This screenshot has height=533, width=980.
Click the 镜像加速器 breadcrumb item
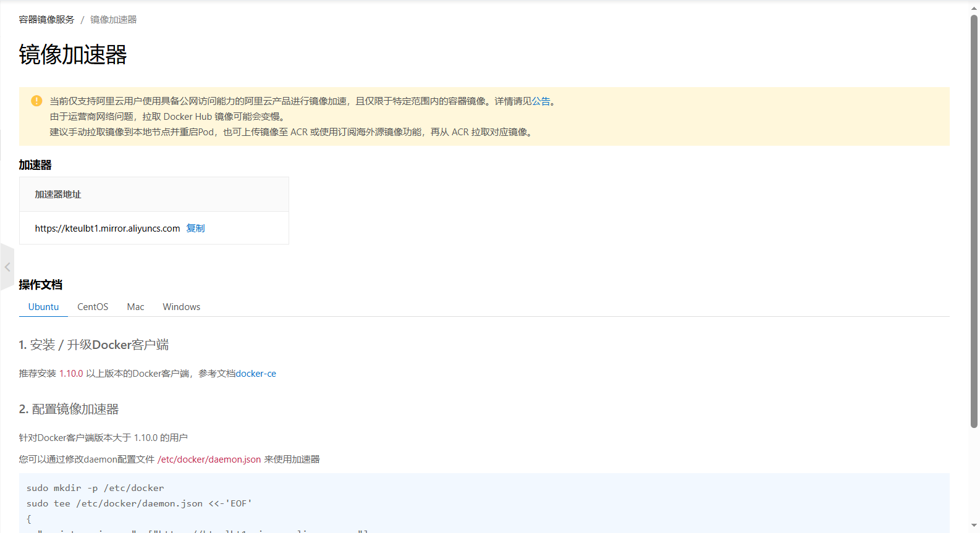pyautogui.click(x=114, y=20)
